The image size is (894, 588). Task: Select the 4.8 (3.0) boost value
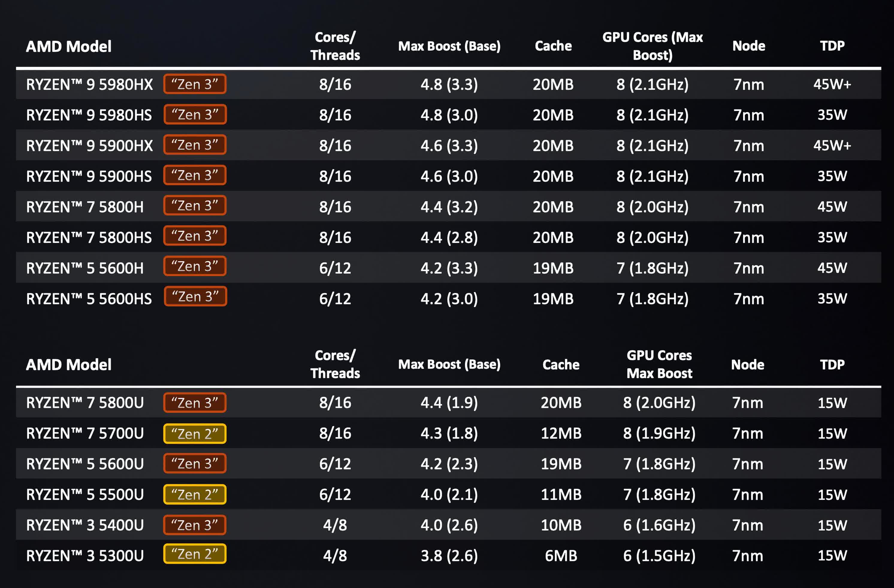coord(449,115)
